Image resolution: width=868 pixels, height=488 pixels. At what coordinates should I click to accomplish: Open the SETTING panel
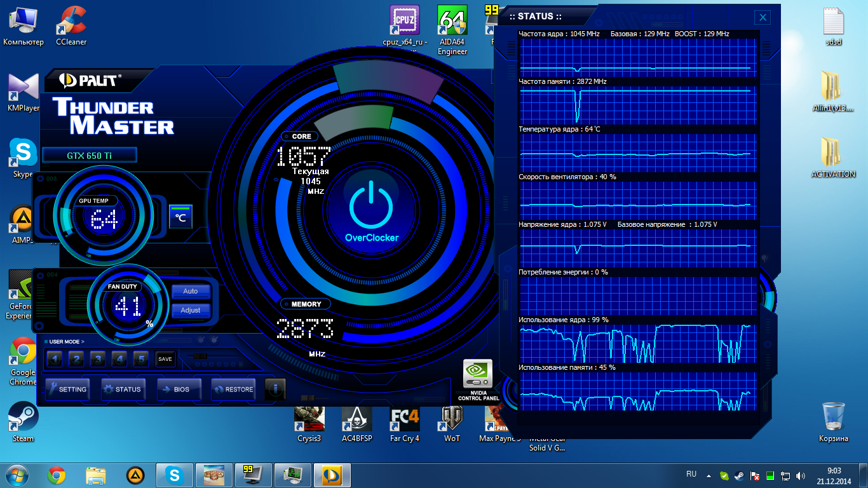point(67,390)
